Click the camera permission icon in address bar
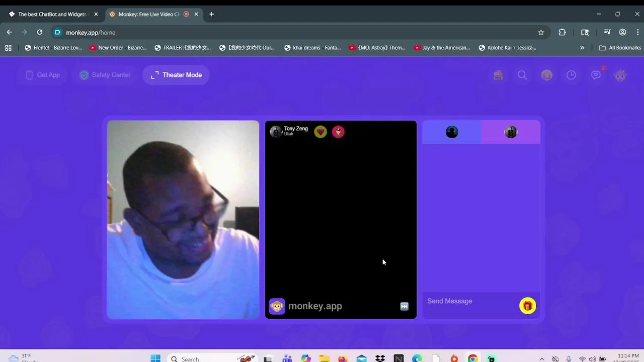The width and height of the screenshot is (644, 362). pos(57,32)
